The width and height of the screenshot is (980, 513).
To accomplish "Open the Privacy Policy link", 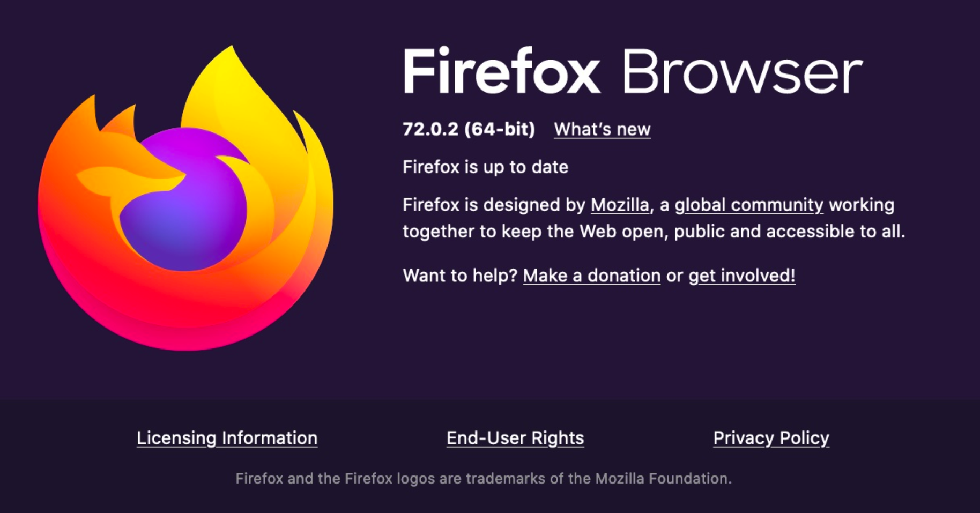I will pos(771,438).
